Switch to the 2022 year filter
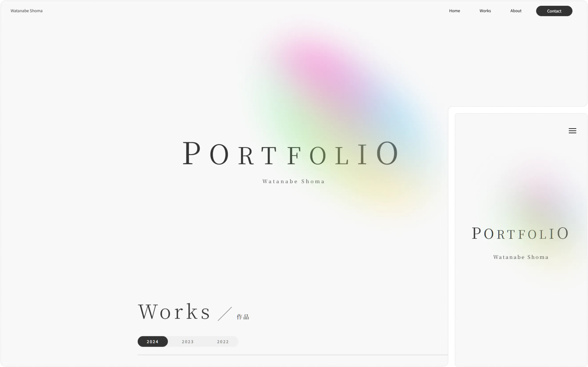This screenshot has height=367, width=588. pos(223,341)
